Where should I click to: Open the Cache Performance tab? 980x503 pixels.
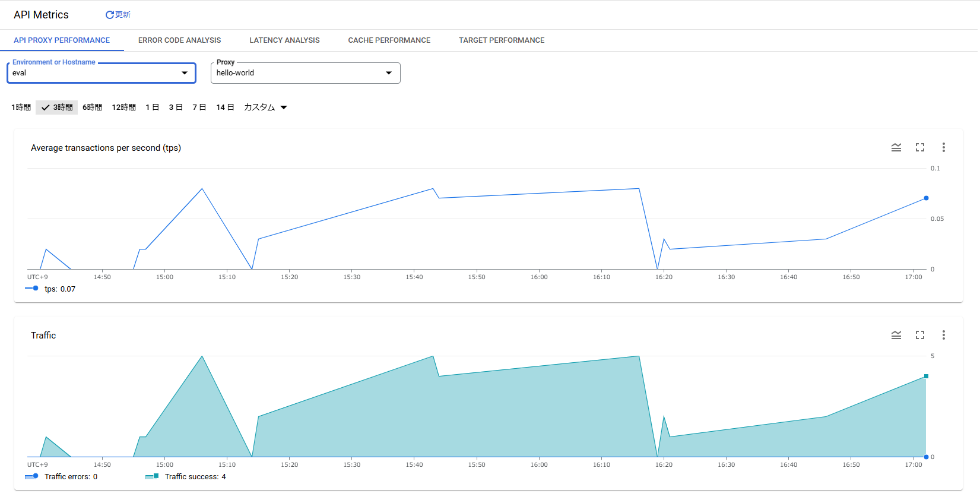click(389, 40)
